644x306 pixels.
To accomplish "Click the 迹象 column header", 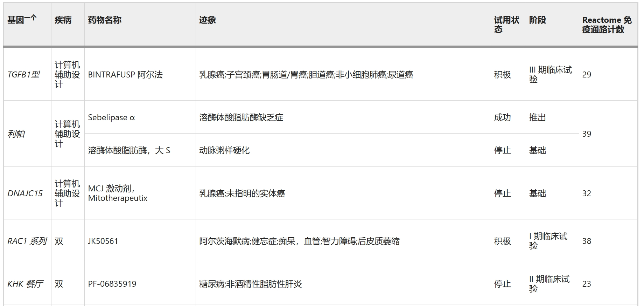I will pyautogui.click(x=208, y=20).
